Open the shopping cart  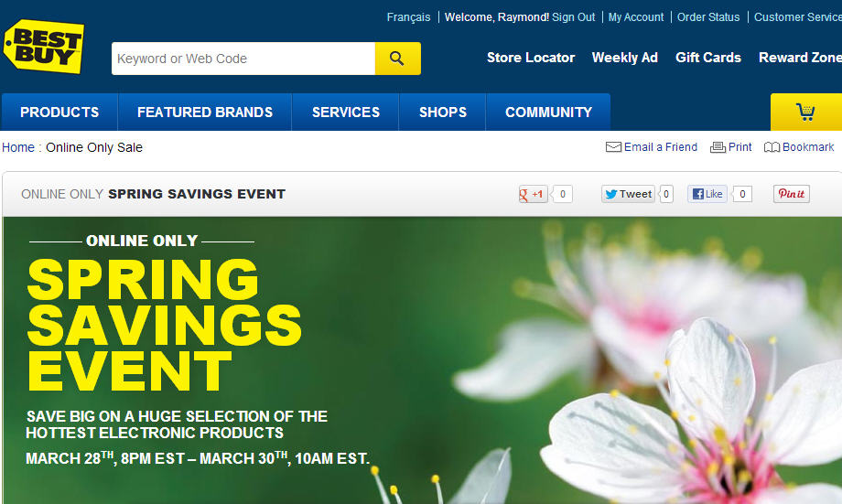[x=805, y=112]
